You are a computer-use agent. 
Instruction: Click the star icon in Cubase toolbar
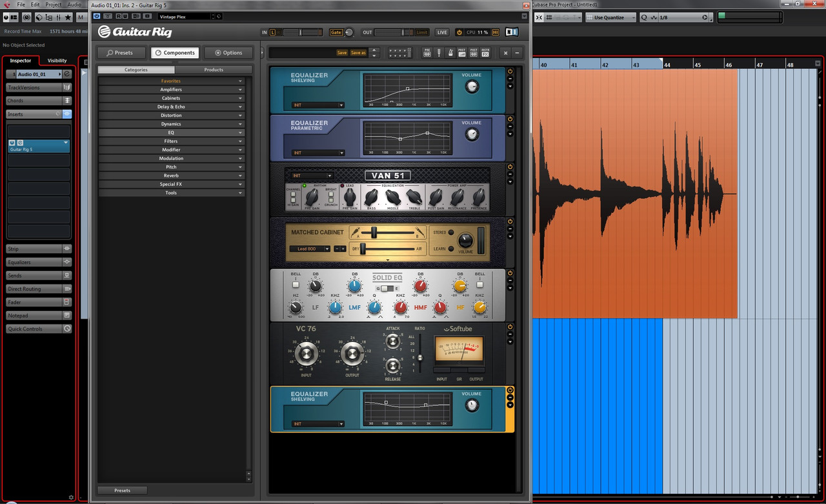click(x=68, y=17)
